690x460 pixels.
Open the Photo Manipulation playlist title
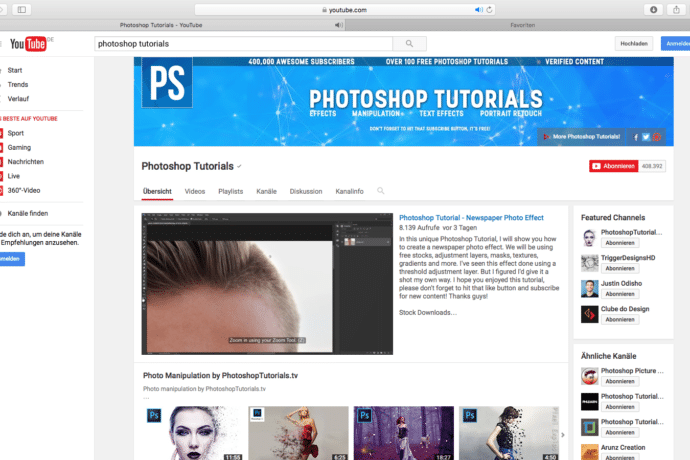pos(220,375)
